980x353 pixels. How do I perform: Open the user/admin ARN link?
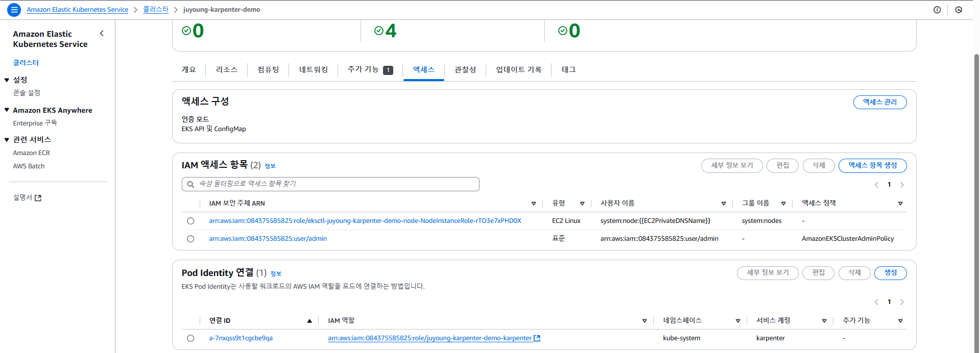click(268, 239)
